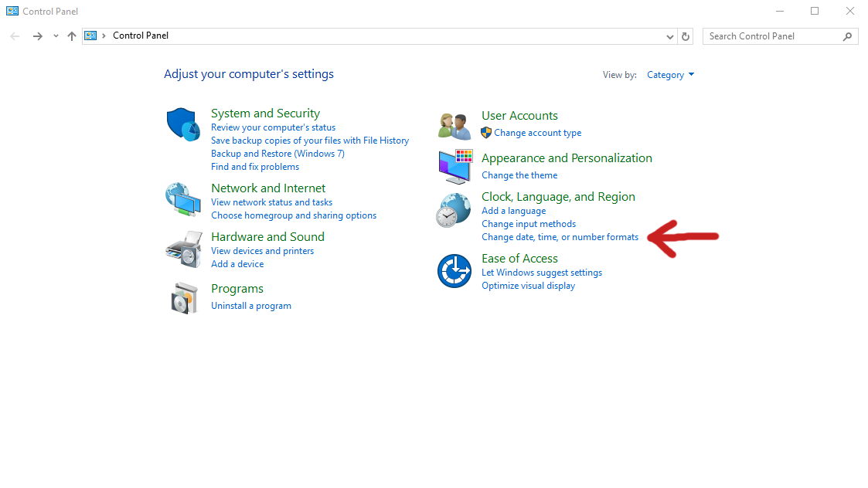Open Uninstall a program link

pyautogui.click(x=251, y=306)
